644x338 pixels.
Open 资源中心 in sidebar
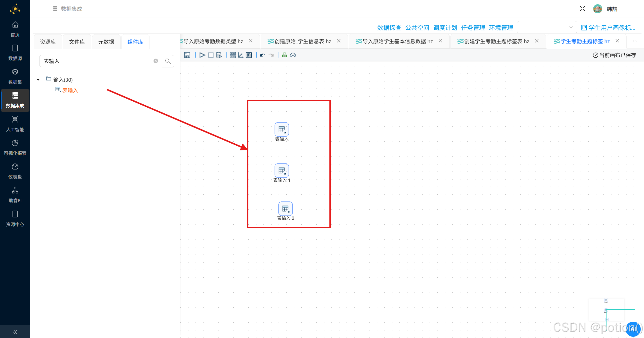click(x=15, y=219)
